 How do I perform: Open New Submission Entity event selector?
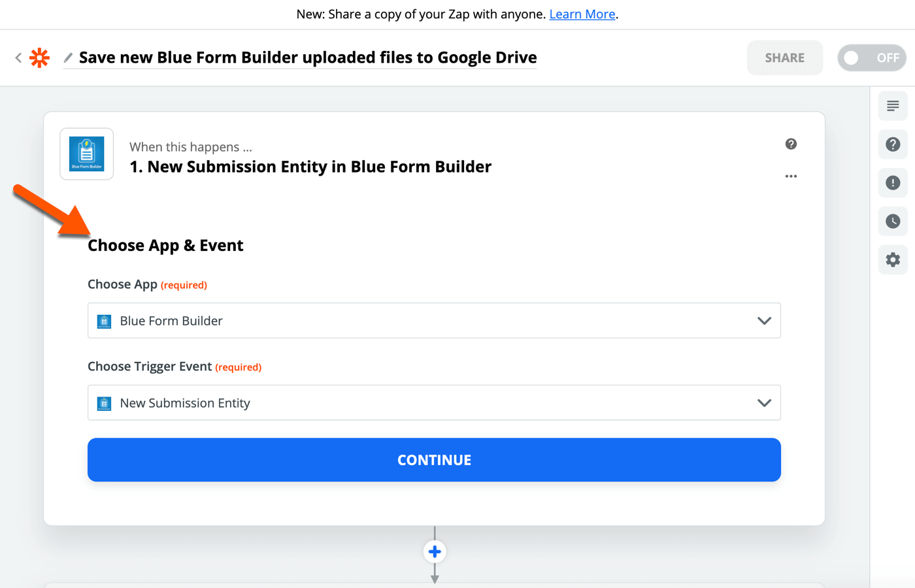pyautogui.click(x=434, y=403)
